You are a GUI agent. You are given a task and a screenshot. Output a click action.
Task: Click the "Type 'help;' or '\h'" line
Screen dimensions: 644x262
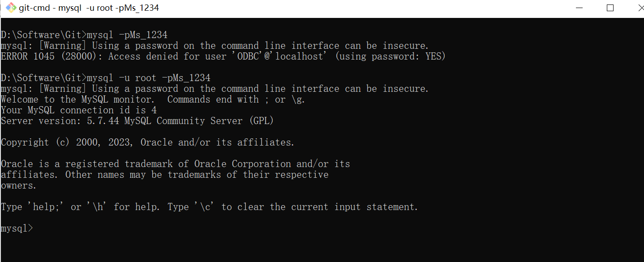click(209, 207)
